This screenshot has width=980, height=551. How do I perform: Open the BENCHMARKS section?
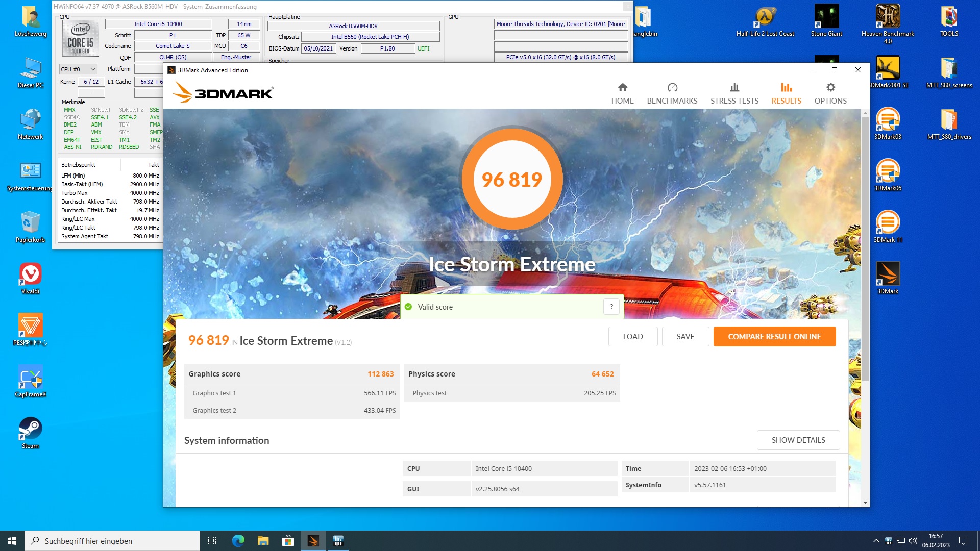click(672, 93)
